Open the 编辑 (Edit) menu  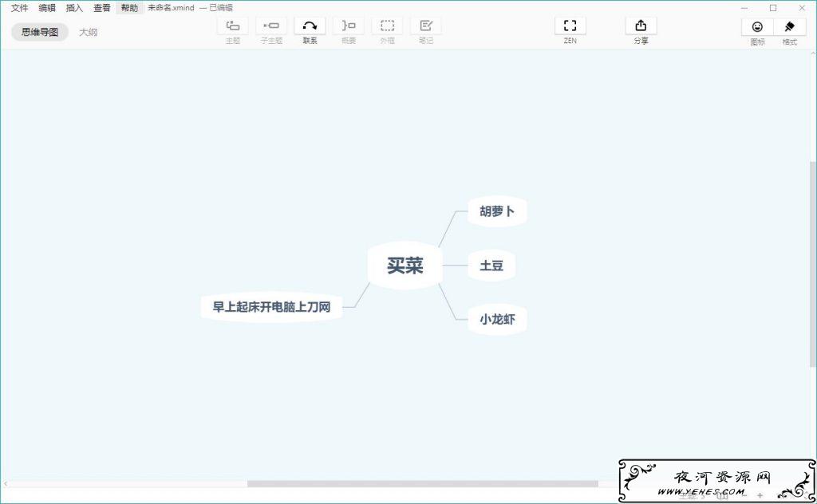47,8
